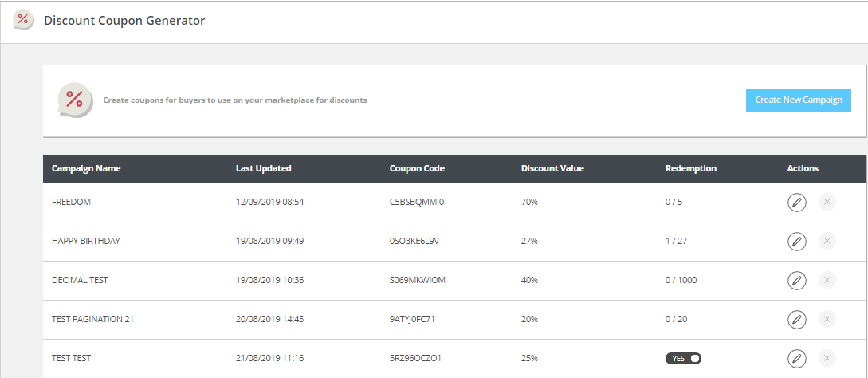Click redemption value 0 / 20
This screenshot has height=378, width=868.
[677, 319]
